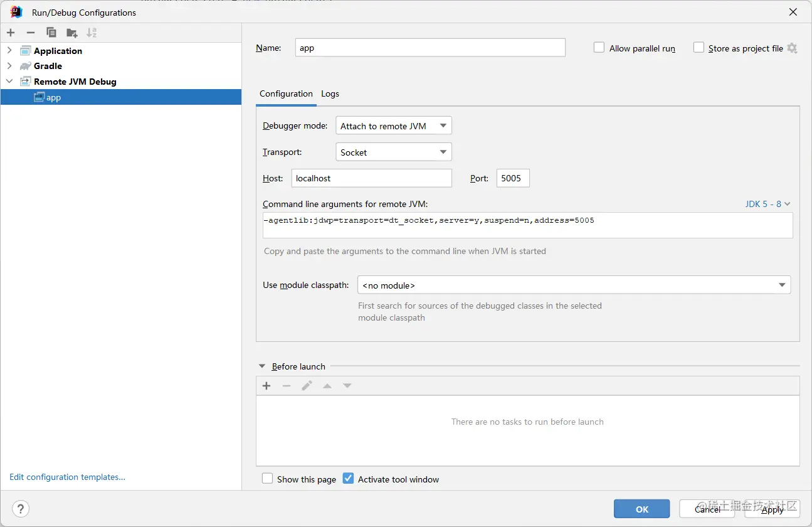Image resolution: width=812 pixels, height=527 pixels.
Task: Click the Create New Folder icon
Action: tap(72, 33)
